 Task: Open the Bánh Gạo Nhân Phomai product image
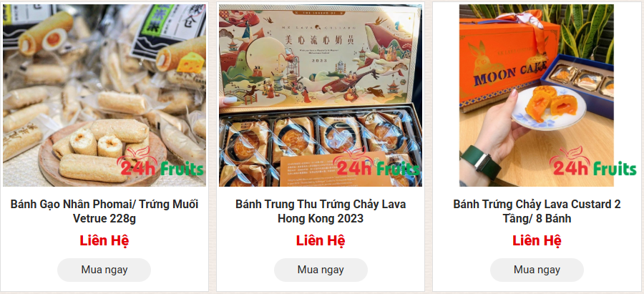coord(104,95)
